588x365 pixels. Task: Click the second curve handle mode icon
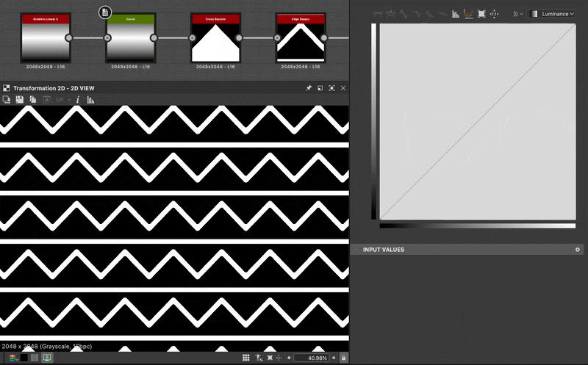coord(391,14)
